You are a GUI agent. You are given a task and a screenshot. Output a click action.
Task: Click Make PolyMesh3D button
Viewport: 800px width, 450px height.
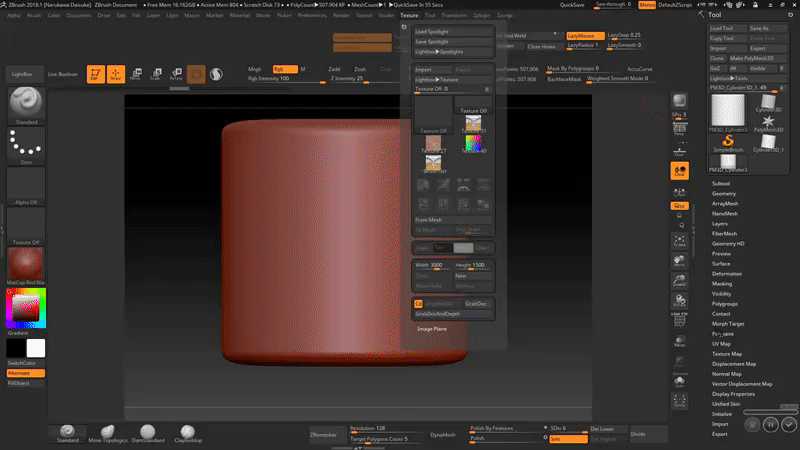pyautogui.click(x=757, y=58)
